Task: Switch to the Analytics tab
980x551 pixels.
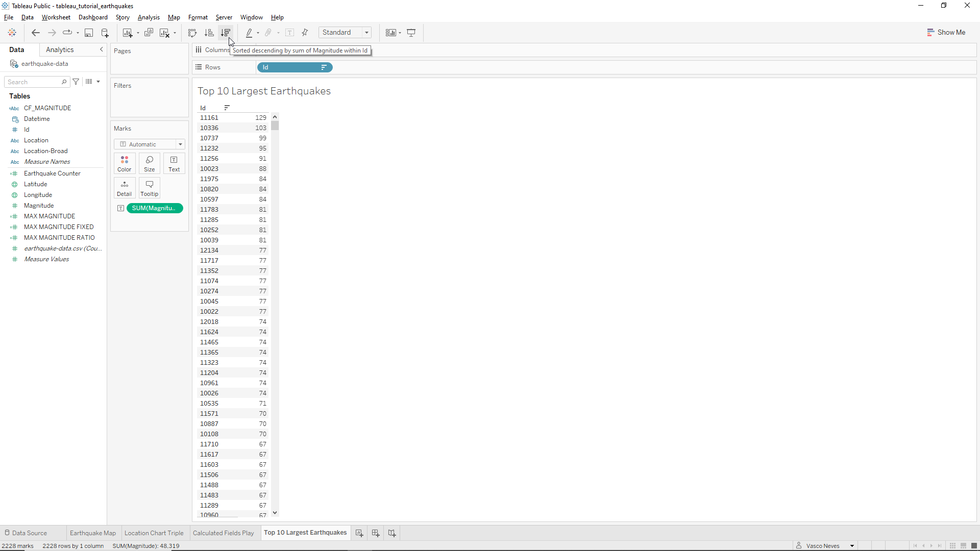Action: [60, 49]
